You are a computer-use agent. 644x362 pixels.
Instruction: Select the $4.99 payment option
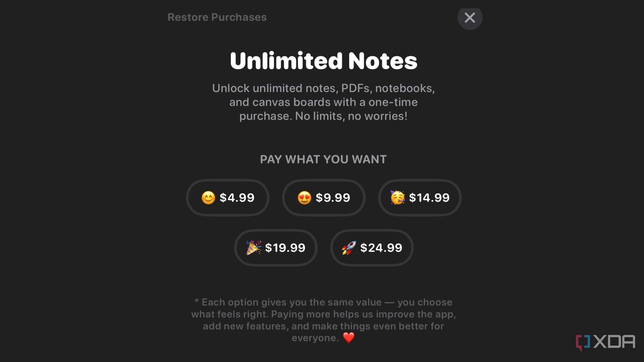coord(228,198)
